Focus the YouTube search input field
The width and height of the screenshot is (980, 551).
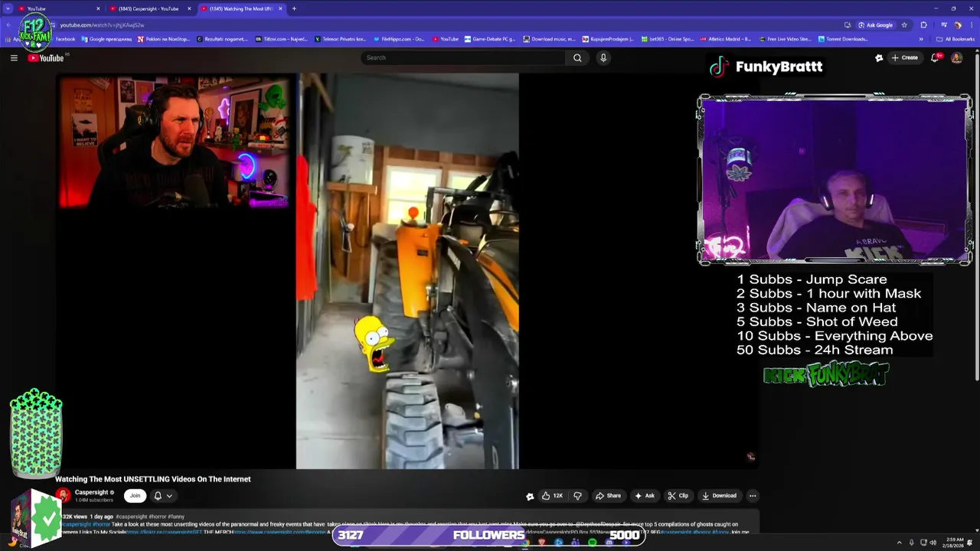[x=464, y=57]
